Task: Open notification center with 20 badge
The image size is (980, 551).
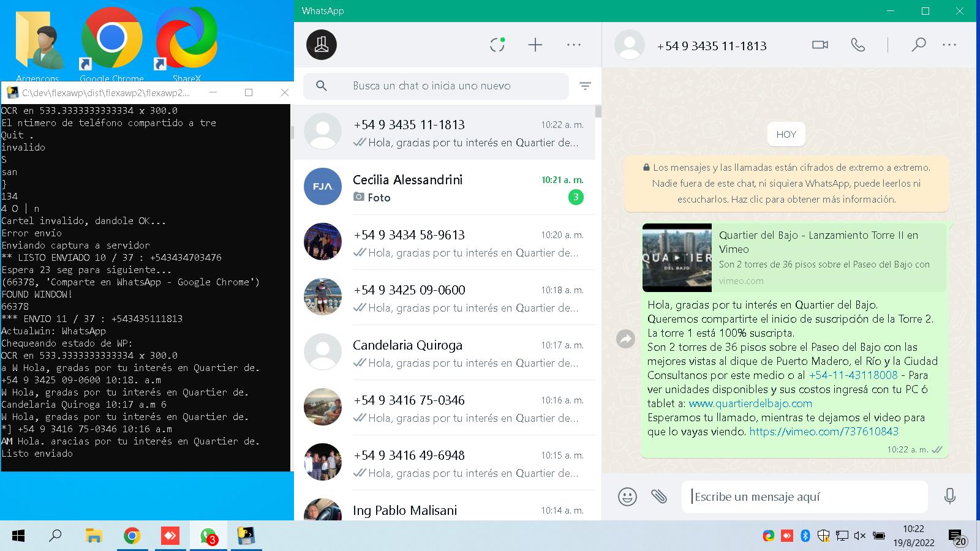Action: point(958,537)
